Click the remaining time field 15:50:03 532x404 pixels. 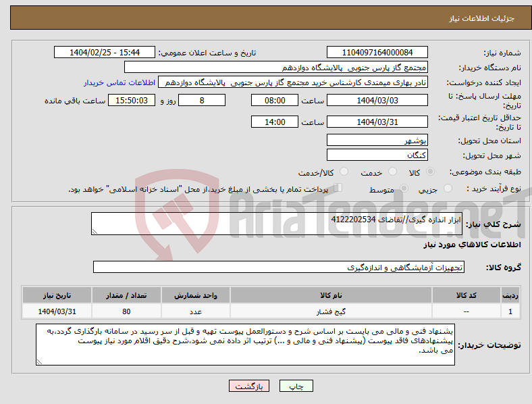132,100
